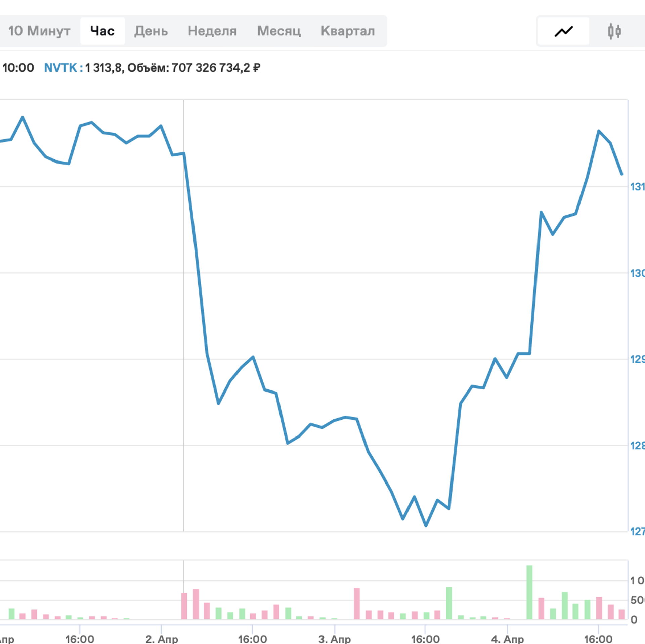Image resolution: width=645 pixels, height=644 pixels.
Task: Click the 4. Апр date label
Action: coord(507,638)
